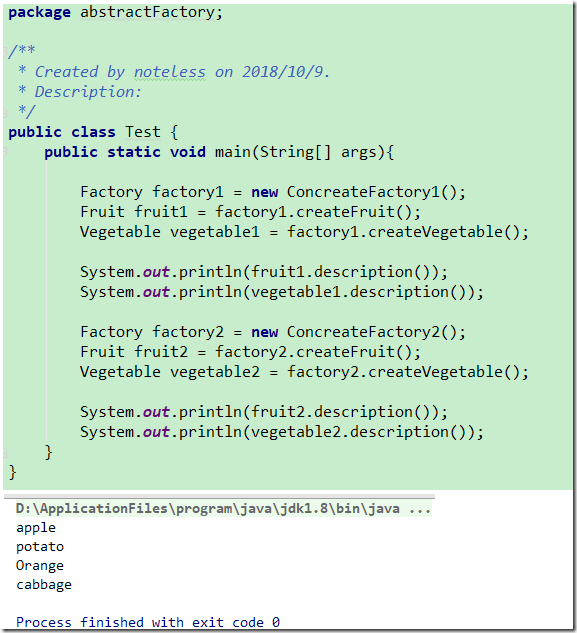Click the underlined word noteless in comment
The height and width of the screenshot is (633, 577).
pos(170,72)
